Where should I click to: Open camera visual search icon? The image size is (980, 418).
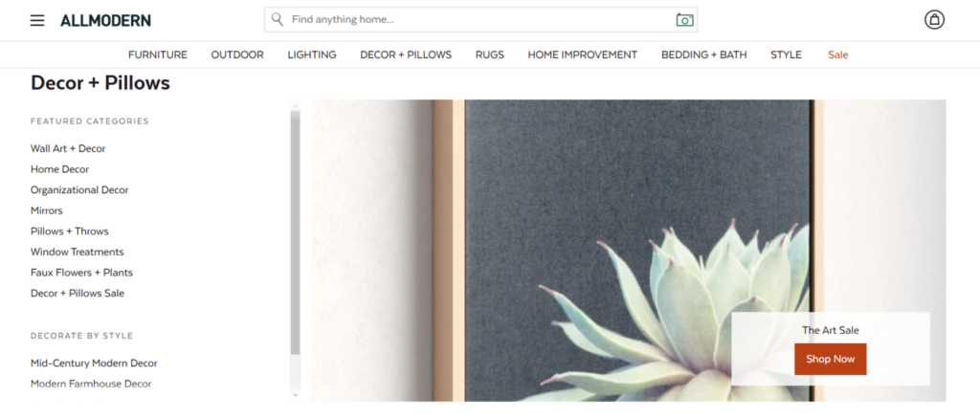pos(684,19)
